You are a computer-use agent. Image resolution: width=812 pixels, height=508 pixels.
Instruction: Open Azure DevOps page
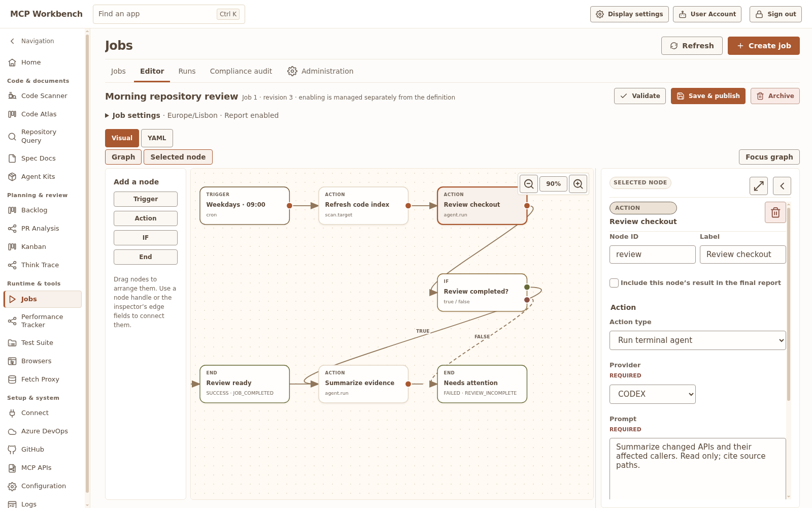[x=43, y=431]
